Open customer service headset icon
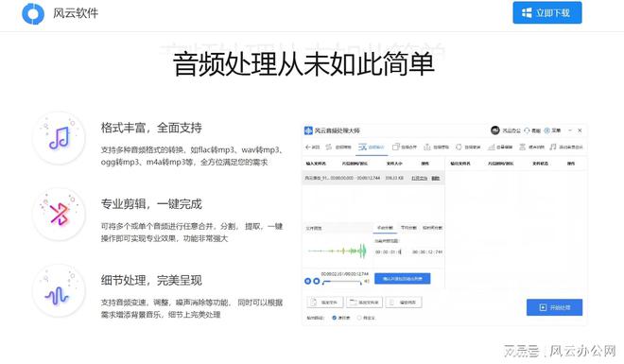 [527, 130]
